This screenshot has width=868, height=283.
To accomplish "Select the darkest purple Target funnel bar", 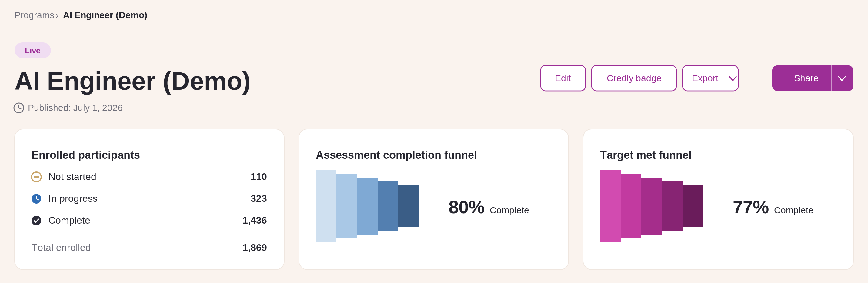I will pyautogui.click(x=693, y=206).
